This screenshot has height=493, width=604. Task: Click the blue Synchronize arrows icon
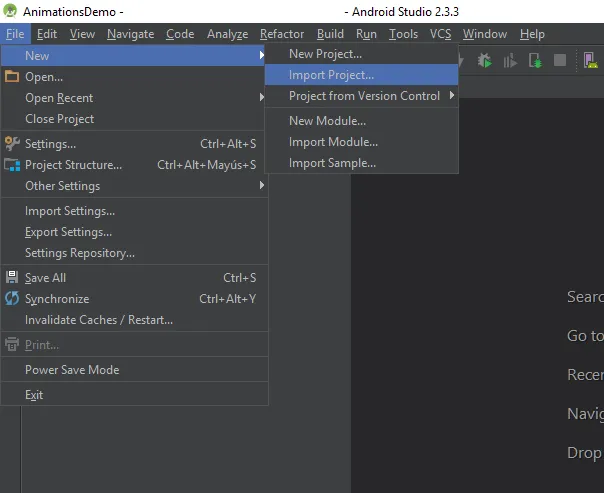pos(12,298)
